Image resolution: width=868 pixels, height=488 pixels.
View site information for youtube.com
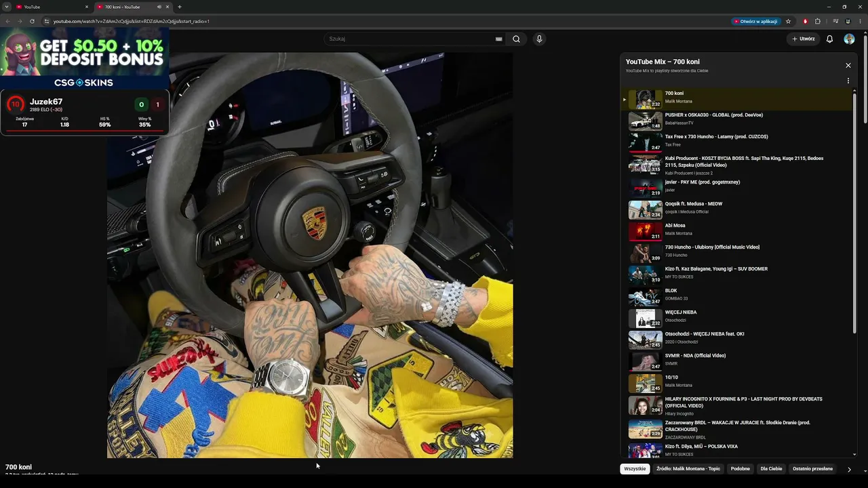(x=46, y=21)
